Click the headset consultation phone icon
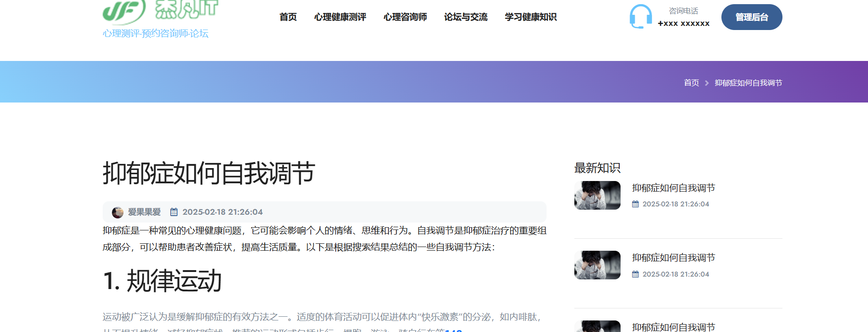 click(x=640, y=17)
